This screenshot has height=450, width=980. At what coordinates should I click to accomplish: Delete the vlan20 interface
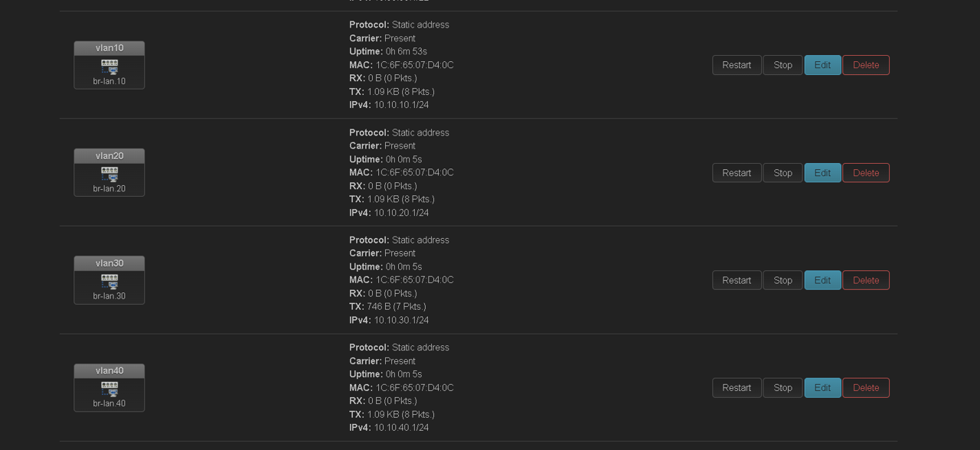point(866,173)
